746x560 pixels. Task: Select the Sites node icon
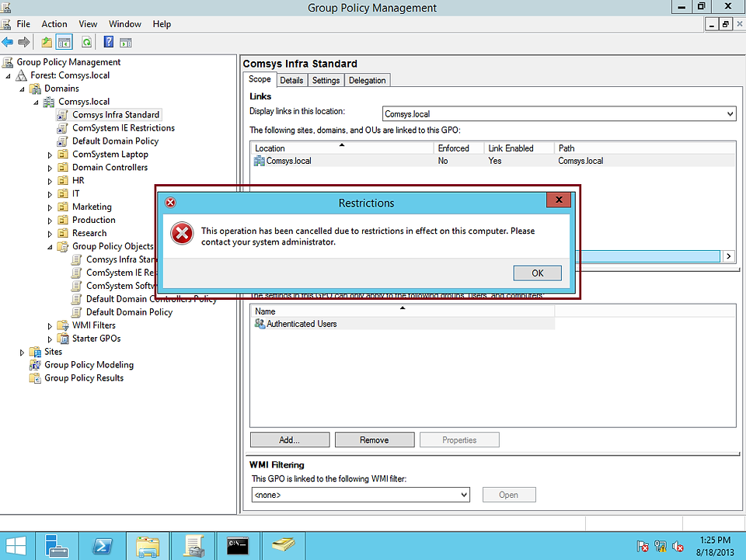(35, 352)
